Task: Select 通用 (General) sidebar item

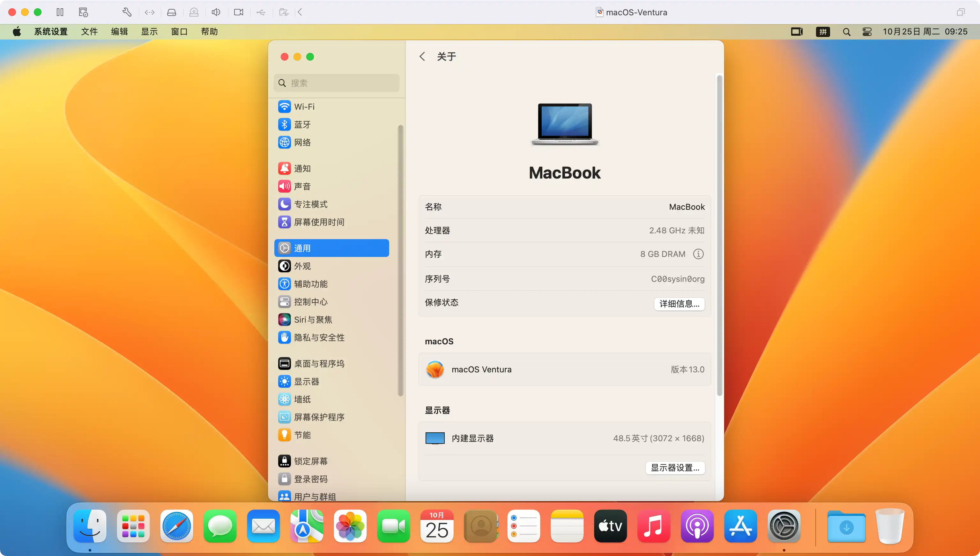Action: pyautogui.click(x=332, y=248)
